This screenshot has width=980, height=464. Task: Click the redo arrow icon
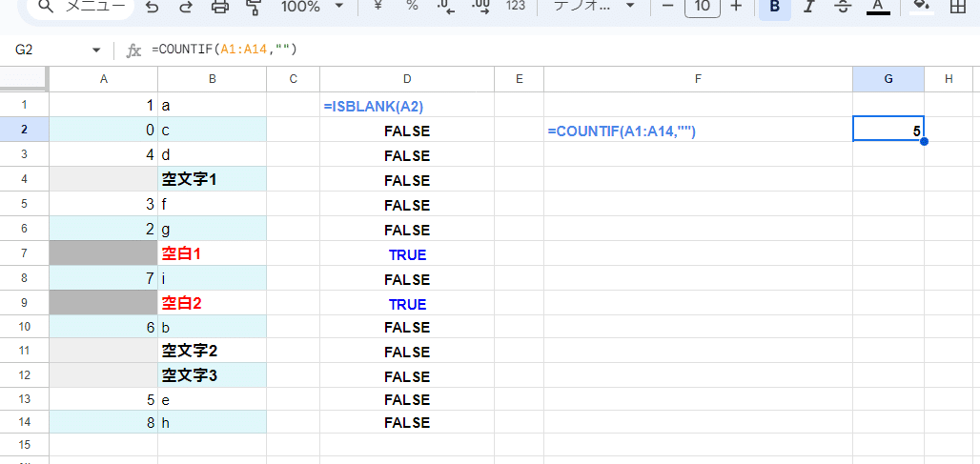click(x=186, y=7)
